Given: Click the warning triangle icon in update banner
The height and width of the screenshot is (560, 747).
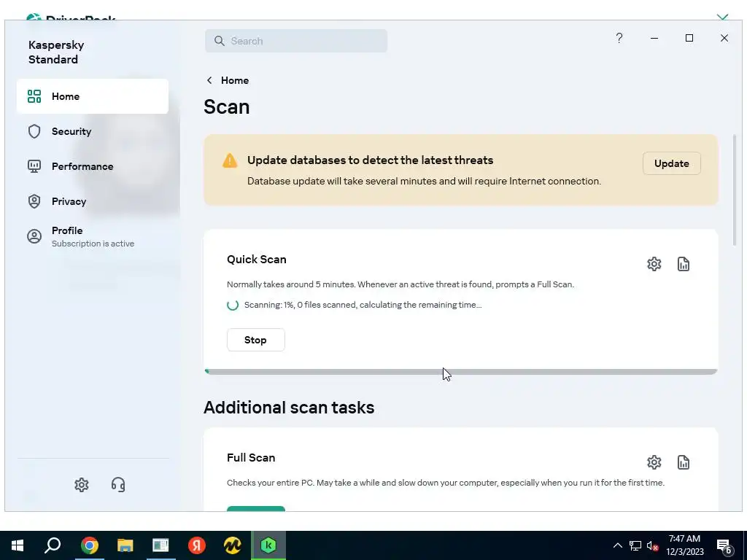Looking at the screenshot, I should pyautogui.click(x=230, y=161).
